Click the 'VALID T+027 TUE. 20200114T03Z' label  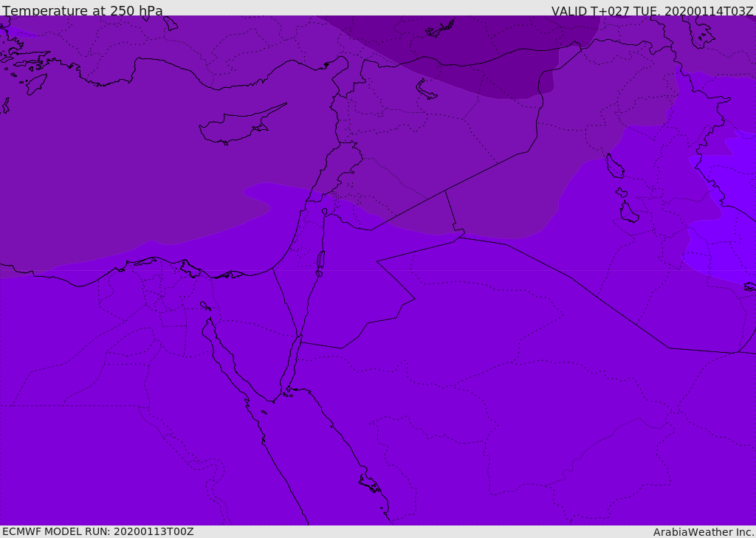pyautogui.click(x=653, y=10)
